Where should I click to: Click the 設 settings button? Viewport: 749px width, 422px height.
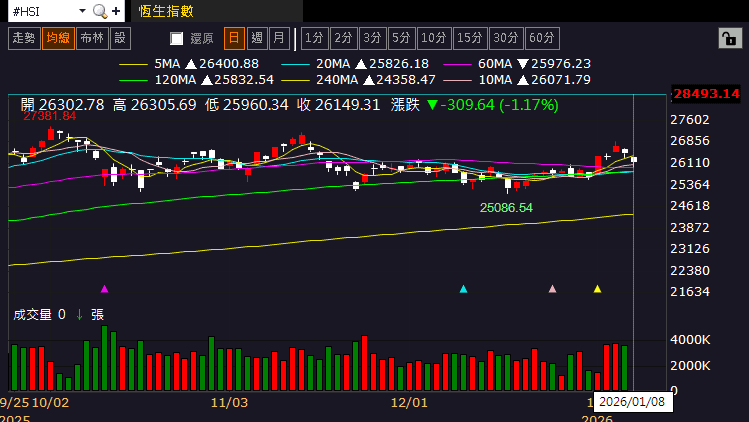120,38
